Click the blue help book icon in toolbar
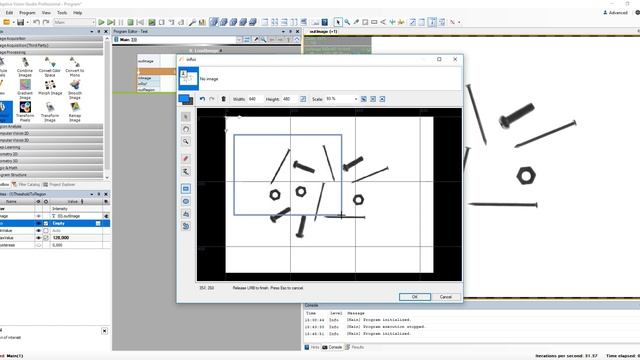 (x=325, y=22)
